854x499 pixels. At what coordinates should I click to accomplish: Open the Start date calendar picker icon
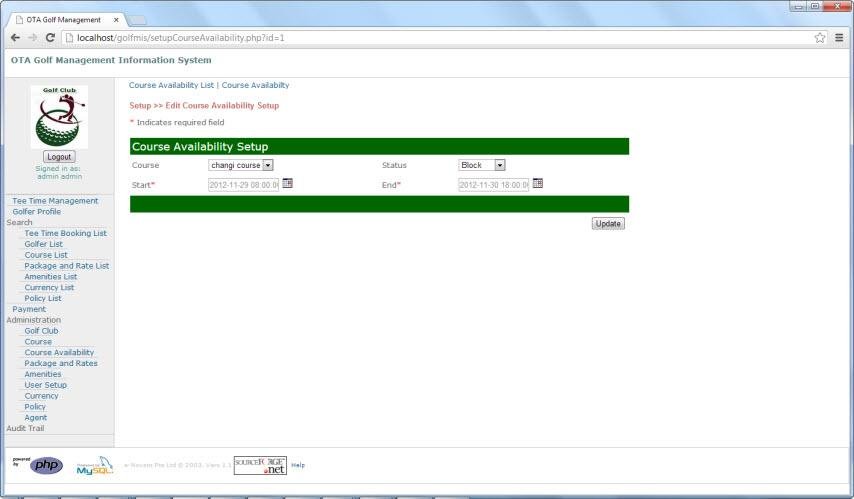pos(288,184)
